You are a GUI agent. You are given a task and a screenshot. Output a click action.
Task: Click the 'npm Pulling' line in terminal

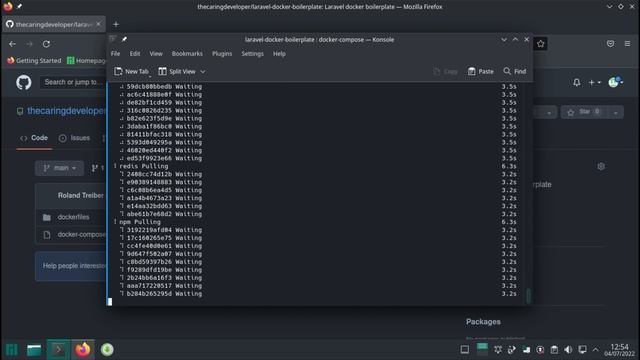coord(140,222)
